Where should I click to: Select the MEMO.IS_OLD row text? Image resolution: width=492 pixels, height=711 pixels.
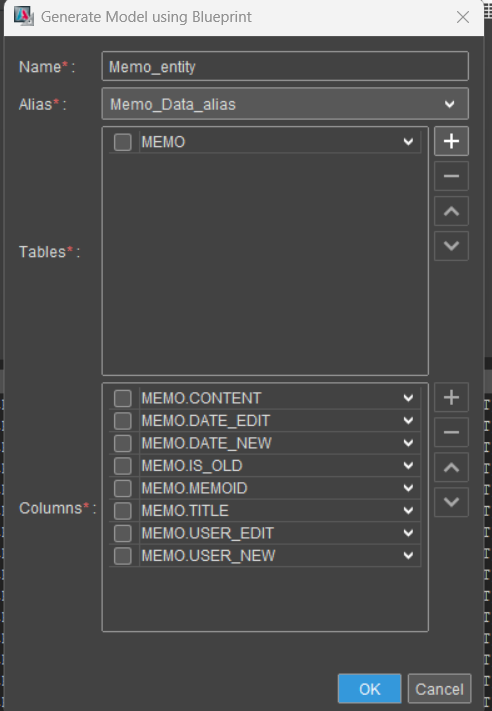(x=192, y=466)
